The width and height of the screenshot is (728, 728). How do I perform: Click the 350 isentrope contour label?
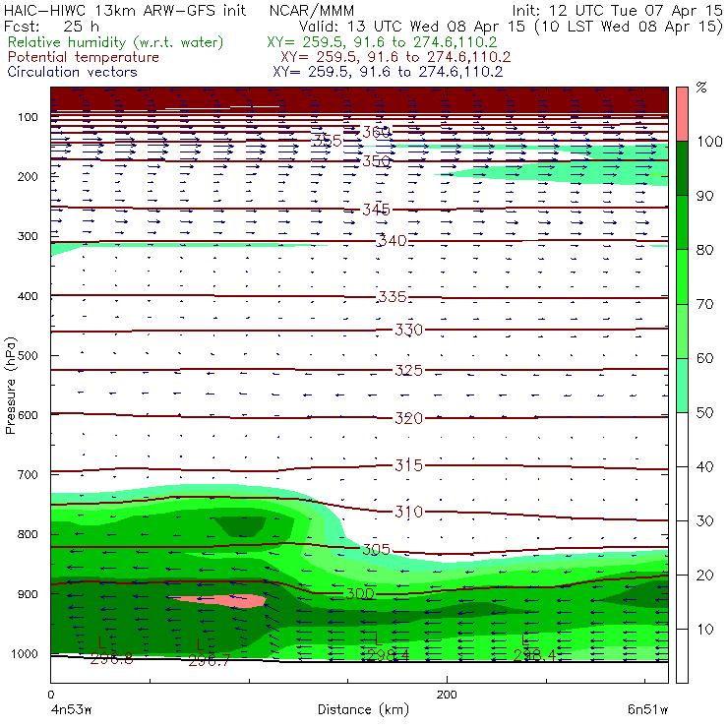coord(377,161)
